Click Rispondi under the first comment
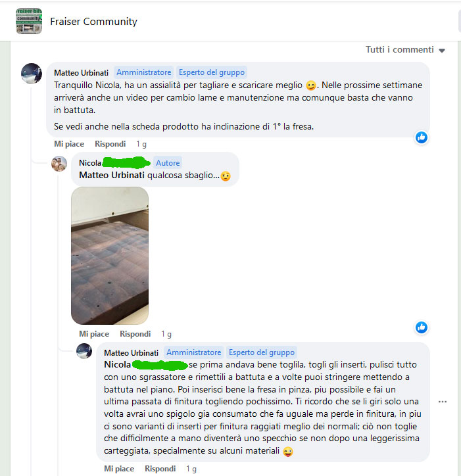The width and height of the screenshot is (461, 476). point(110,144)
